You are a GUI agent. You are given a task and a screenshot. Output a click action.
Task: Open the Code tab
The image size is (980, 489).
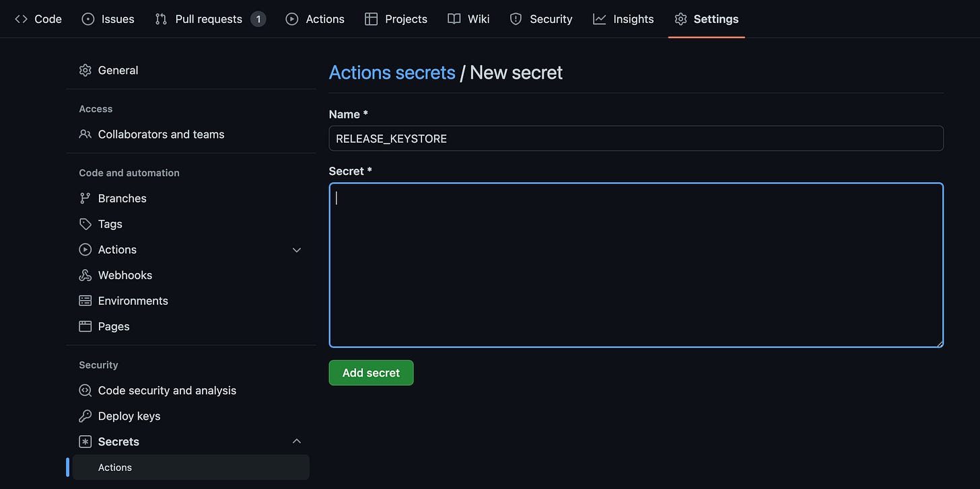click(38, 19)
